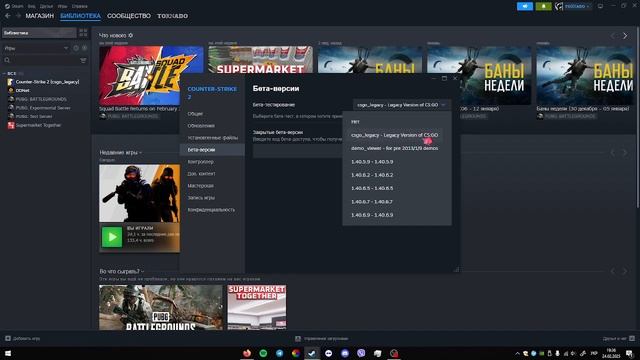Open the МАГАЗИН store tab

[40, 16]
